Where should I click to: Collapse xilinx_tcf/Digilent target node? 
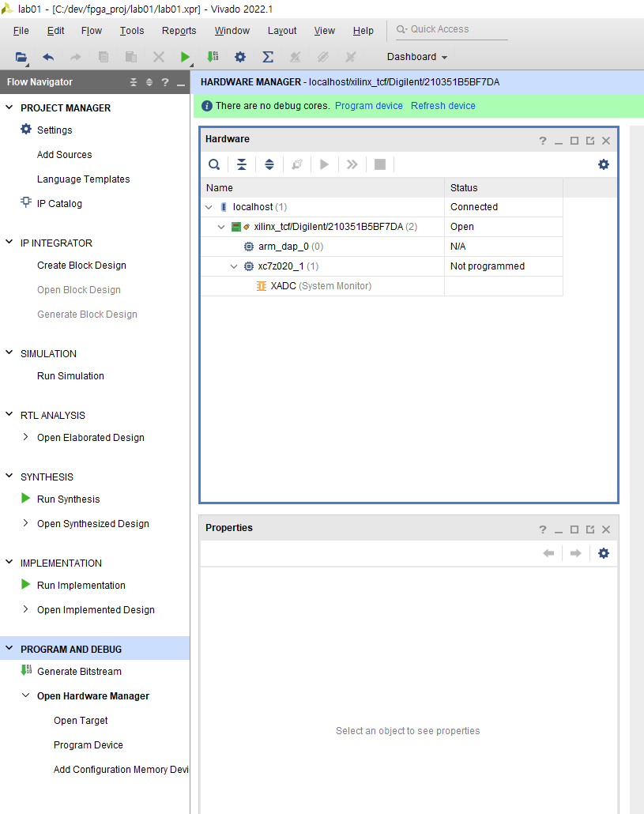(221, 227)
